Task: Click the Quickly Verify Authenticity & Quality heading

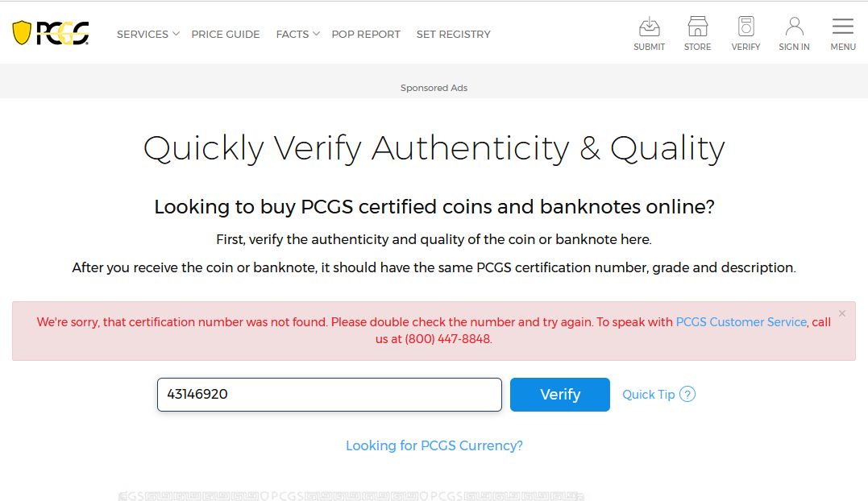Action: [x=434, y=148]
